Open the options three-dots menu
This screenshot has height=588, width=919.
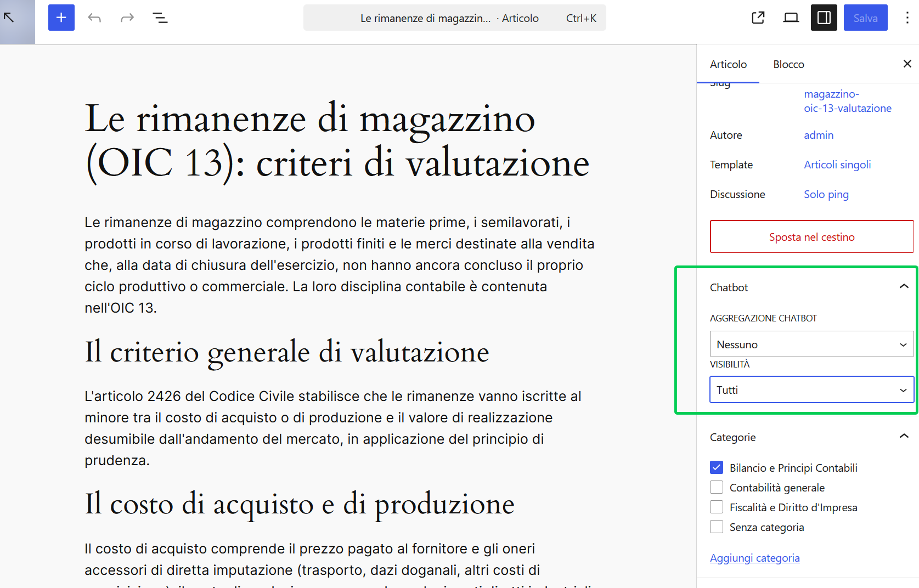pyautogui.click(x=907, y=18)
